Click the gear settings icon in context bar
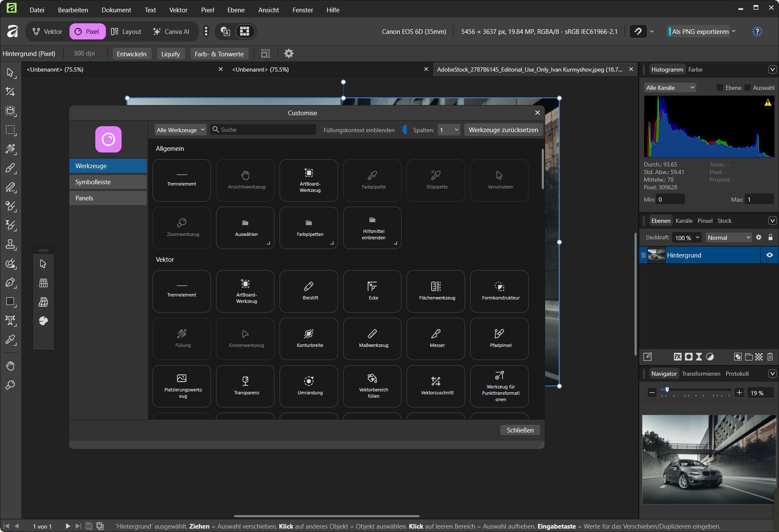The width and height of the screenshot is (779, 532). click(288, 54)
